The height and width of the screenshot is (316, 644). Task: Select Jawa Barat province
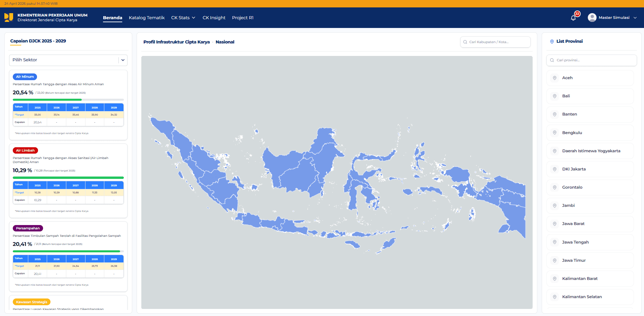tap(590, 224)
